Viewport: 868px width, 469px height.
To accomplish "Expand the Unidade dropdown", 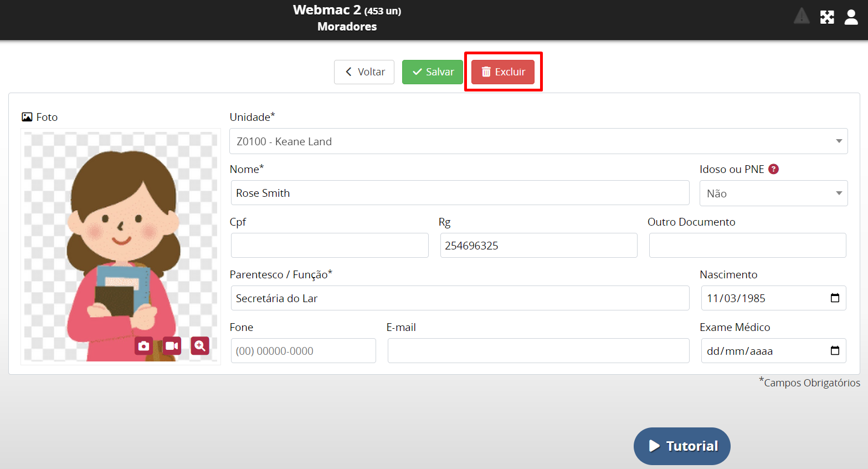I will 538,141.
